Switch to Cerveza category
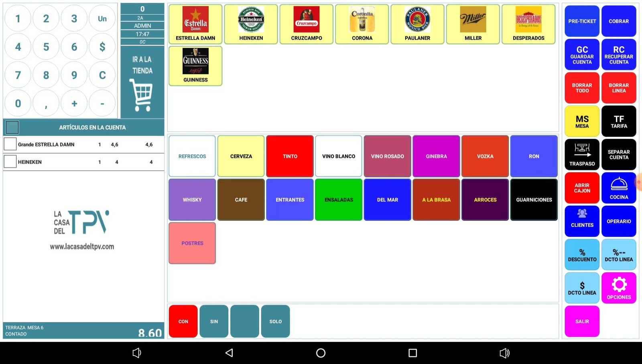This screenshot has height=364, width=642. (241, 156)
